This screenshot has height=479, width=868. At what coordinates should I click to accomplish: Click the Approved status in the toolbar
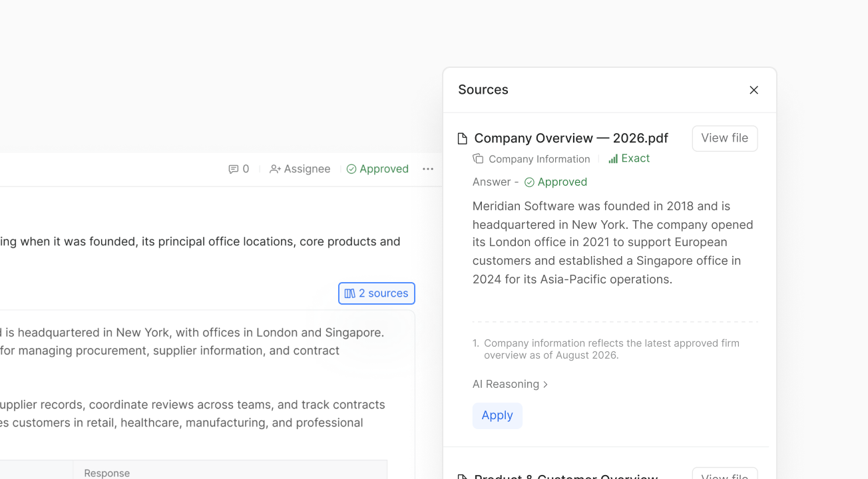point(377,169)
